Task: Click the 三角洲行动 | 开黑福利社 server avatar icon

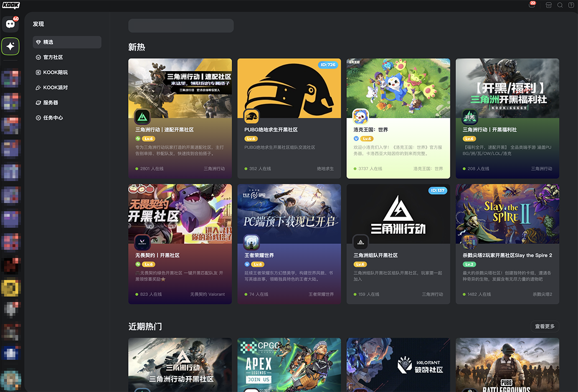Action: (x=470, y=117)
